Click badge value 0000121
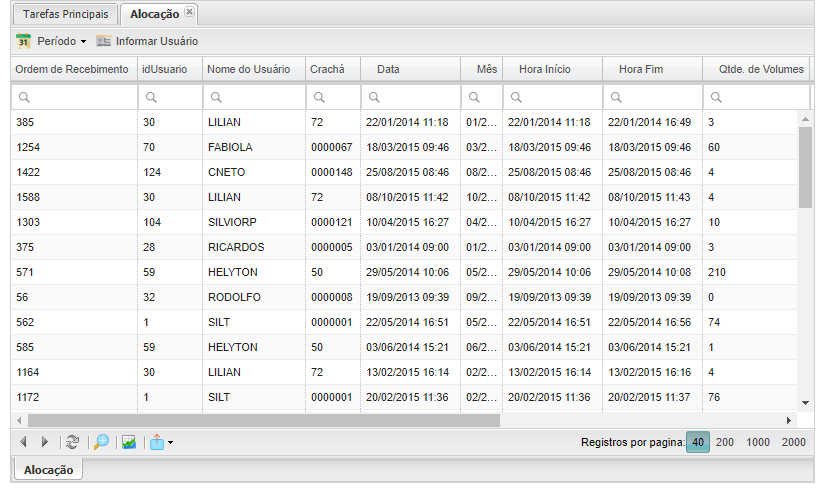Viewport: 825px width, 493px height. (x=331, y=222)
